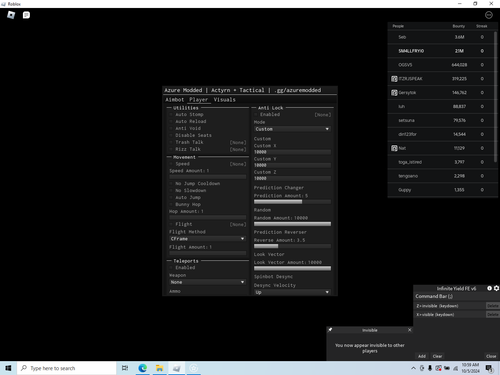This screenshot has width=500, height=375.
Task: Select the Player tab
Action: [x=199, y=100]
